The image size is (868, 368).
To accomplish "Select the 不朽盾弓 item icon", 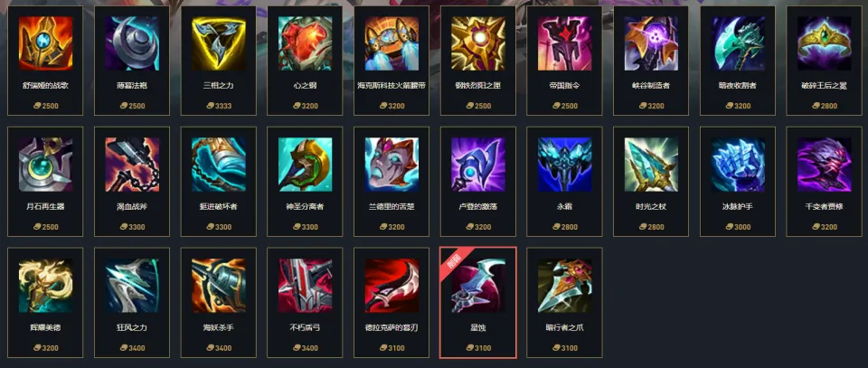I will [305, 286].
